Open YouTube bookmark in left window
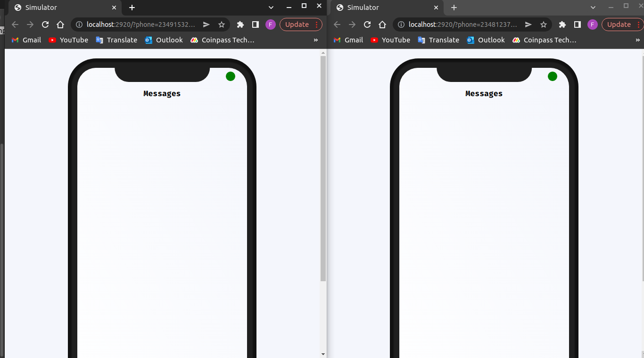Screen dimensions: 644x358 click(68, 40)
